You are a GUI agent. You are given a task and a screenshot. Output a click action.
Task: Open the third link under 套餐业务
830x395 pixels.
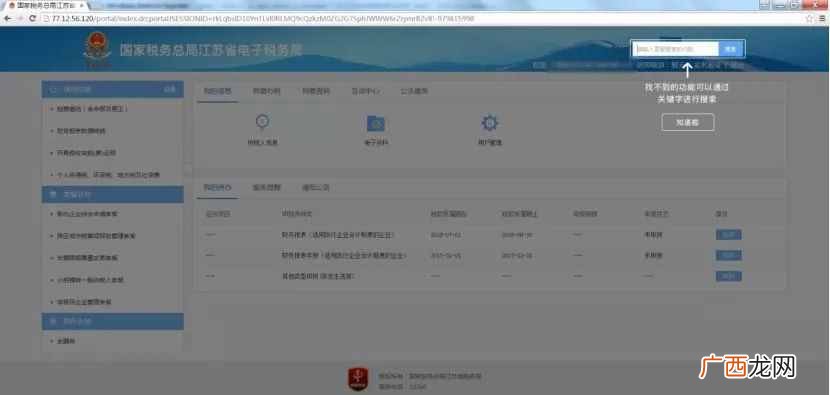[87, 258]
